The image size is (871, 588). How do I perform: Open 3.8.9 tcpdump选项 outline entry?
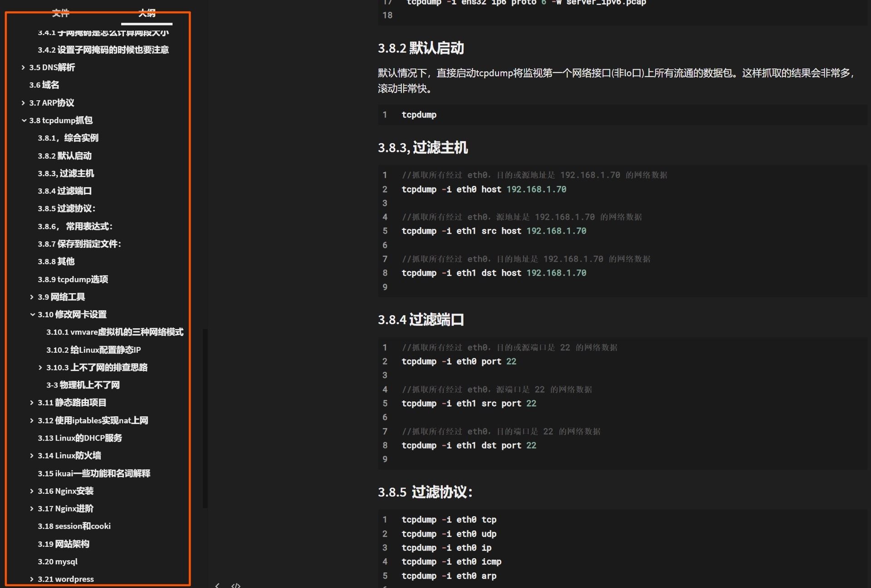click(x=73, y=279)
